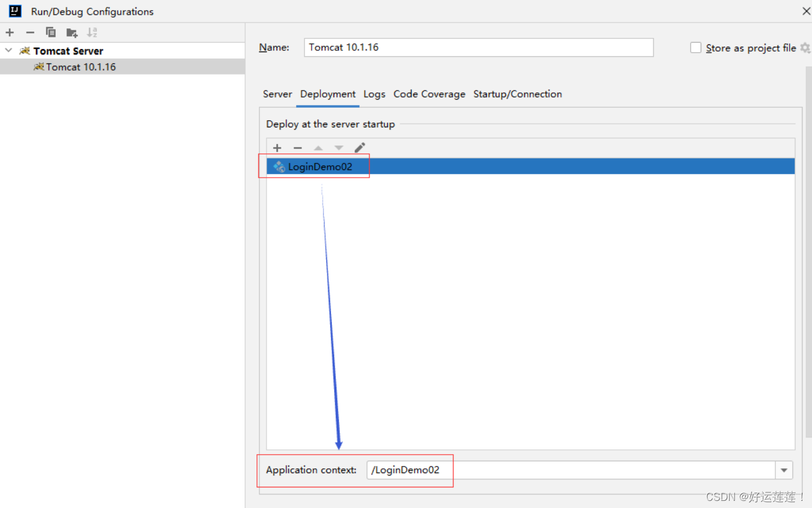Click the Application context text field
The width and height of the screenshot is (812, 508).
[x=571, y=470]
